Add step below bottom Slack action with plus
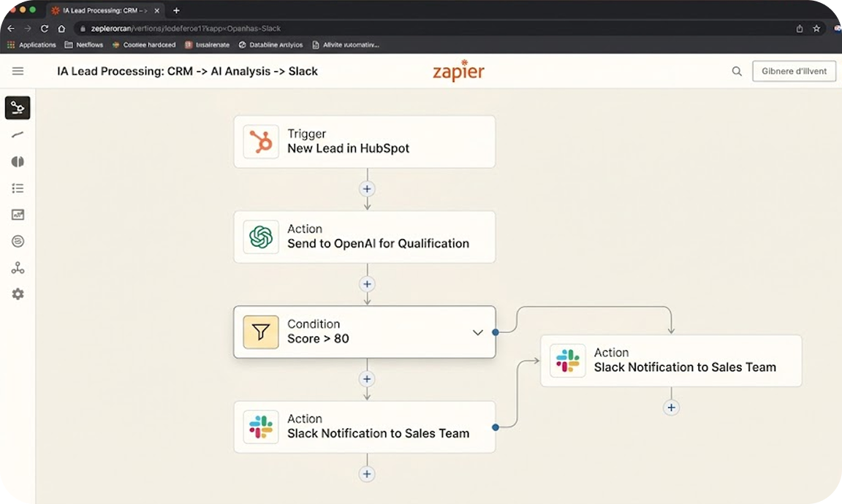 pos(367,474)
